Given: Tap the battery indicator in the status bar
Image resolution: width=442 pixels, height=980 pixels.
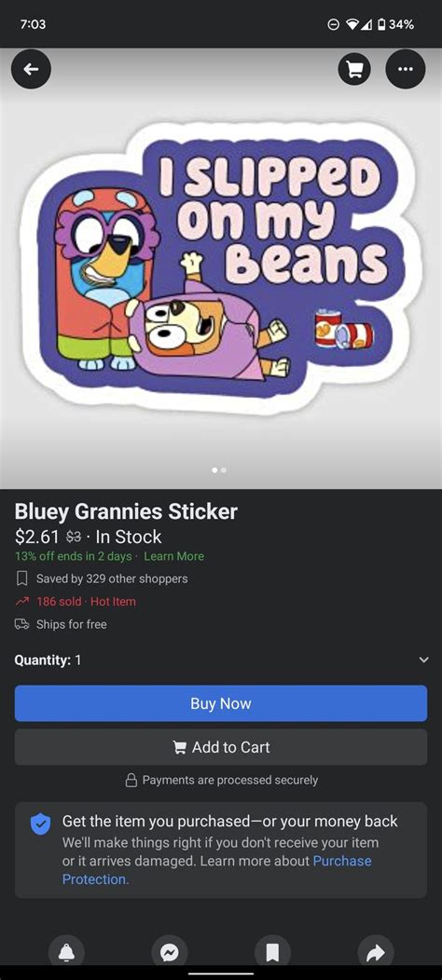Looking at the screenshot, I should (x=380, y=24).
